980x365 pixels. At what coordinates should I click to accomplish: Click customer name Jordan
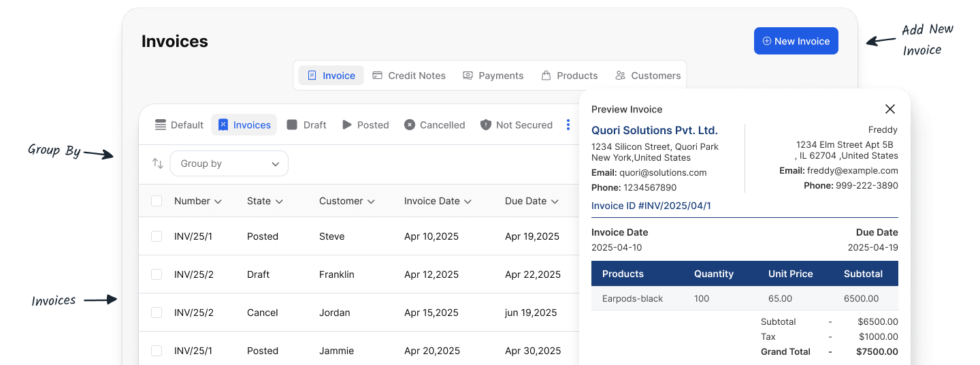pyautogui.click(x=335, y=313)
